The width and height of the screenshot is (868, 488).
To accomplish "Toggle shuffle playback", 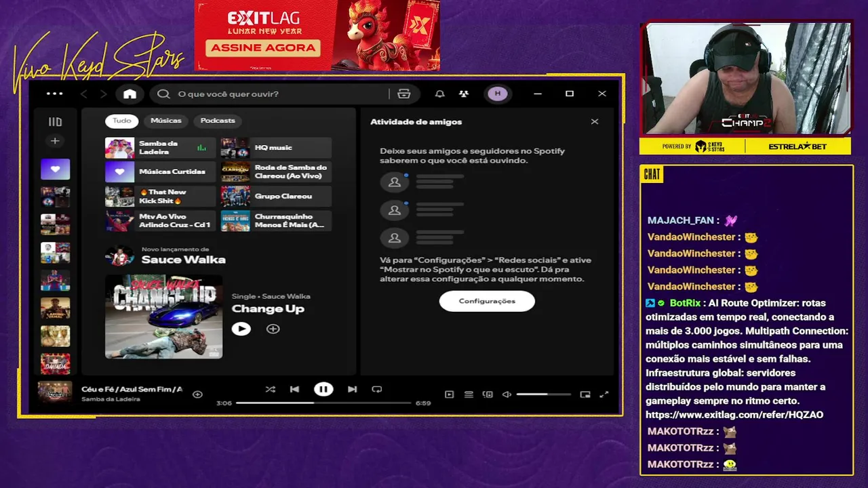I will [x=271, y=389].
